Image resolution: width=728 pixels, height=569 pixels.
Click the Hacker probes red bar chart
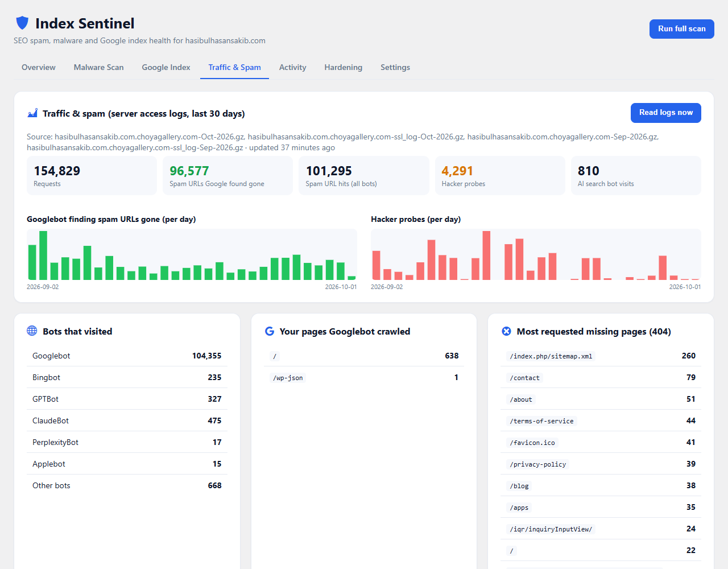pos(536,254)
